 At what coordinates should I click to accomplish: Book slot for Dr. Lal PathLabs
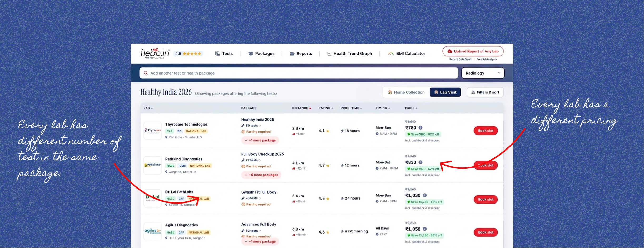486,200
